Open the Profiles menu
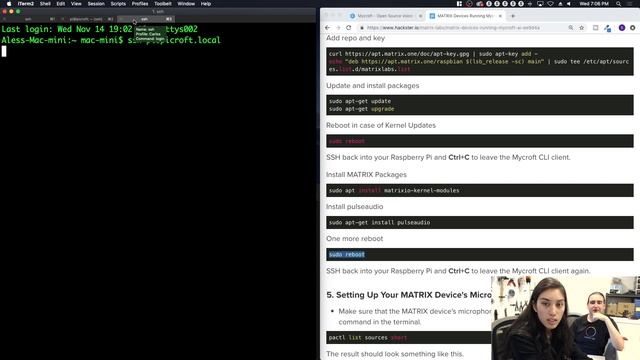This screenshot has height=360, width=640. (x=140, y=4)
